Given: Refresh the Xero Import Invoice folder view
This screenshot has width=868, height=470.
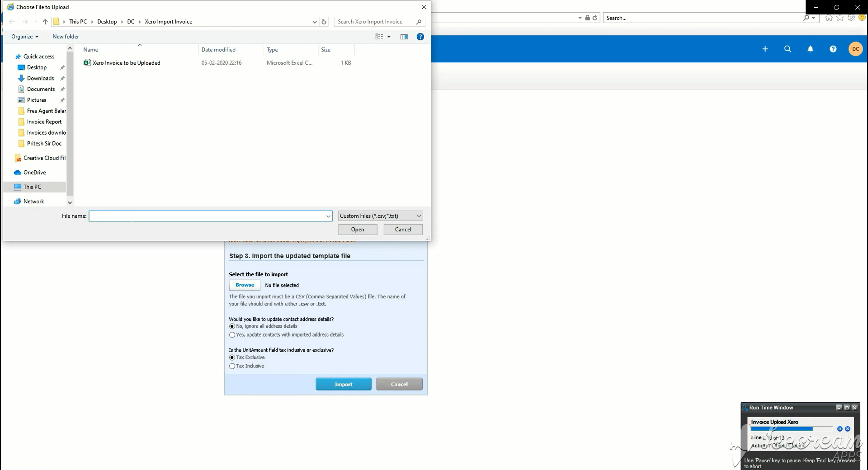Looking at the screenshot, I should 324,22.
